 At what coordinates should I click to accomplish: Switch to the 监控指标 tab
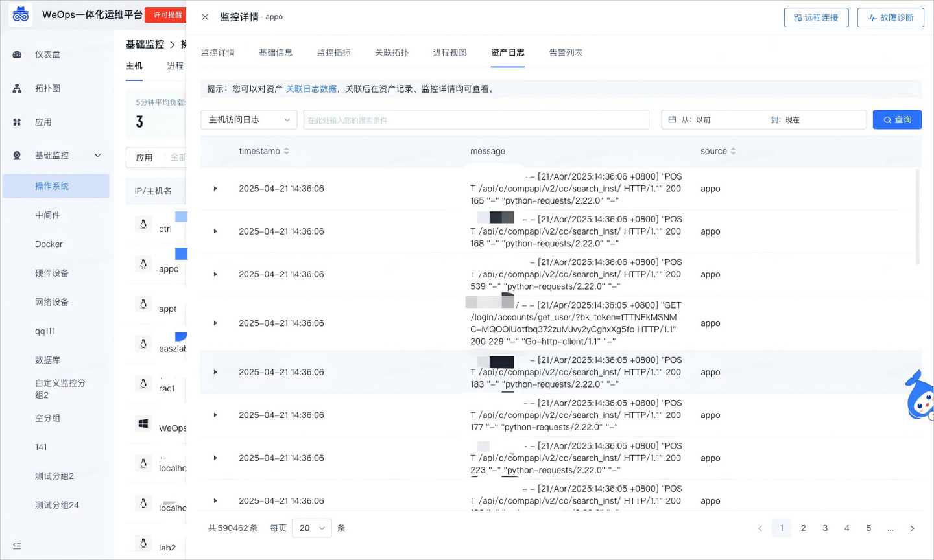(x=334, y=52)
